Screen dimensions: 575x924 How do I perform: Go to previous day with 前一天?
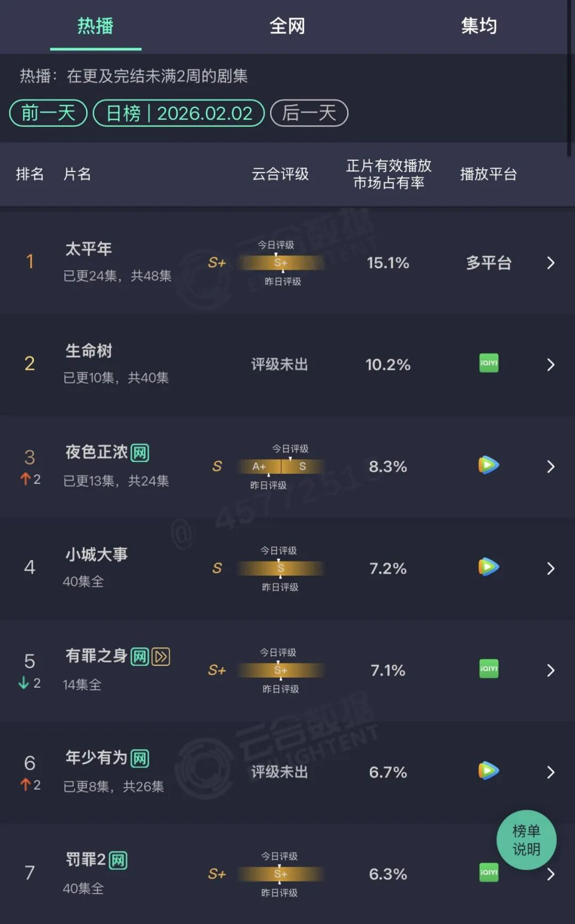[48, 113]
